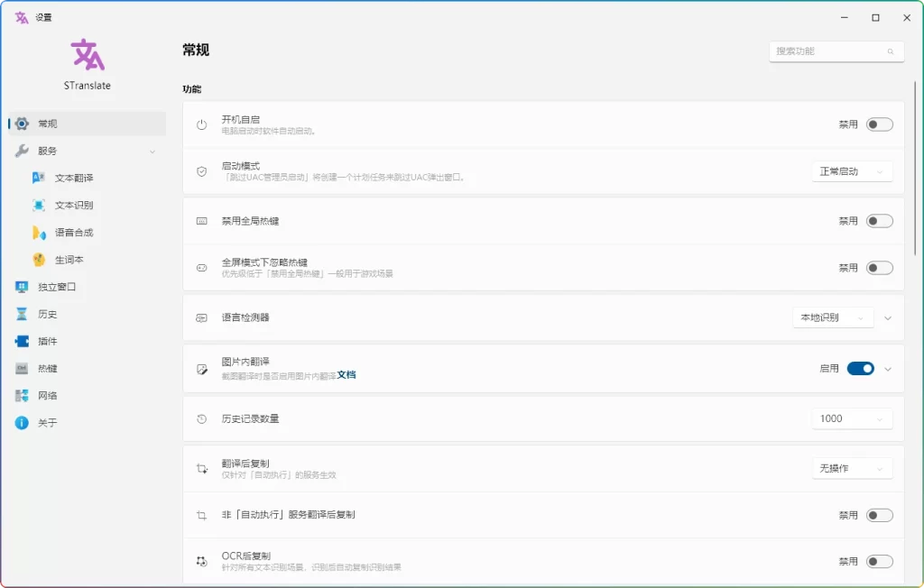Open the 启动模式 dropdown showing 正常启动

852,171
